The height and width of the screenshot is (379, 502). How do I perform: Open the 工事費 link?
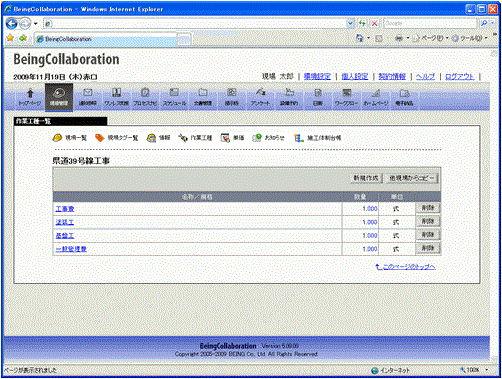pyautogui.click(x=65, y=209)
